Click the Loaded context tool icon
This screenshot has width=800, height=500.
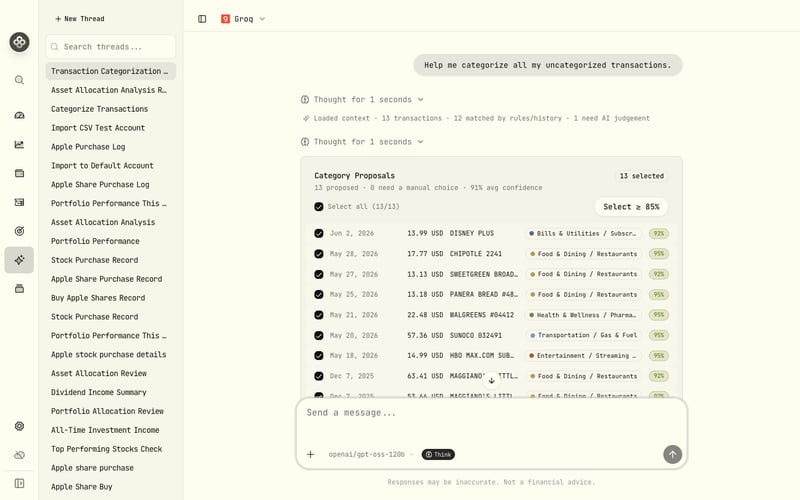[306, 118]
